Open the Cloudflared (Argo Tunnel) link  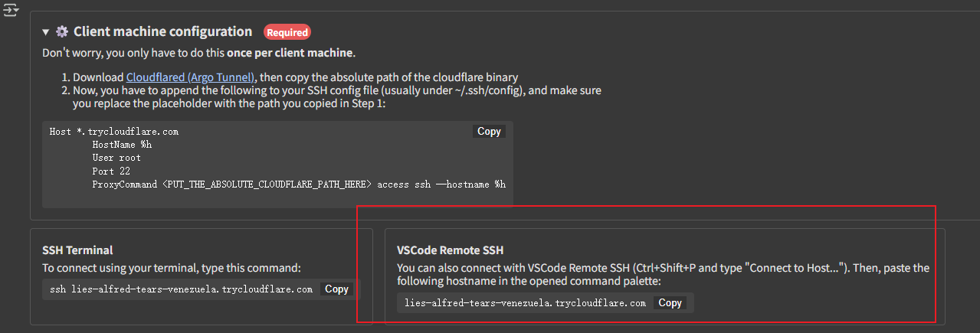(192, 77)
